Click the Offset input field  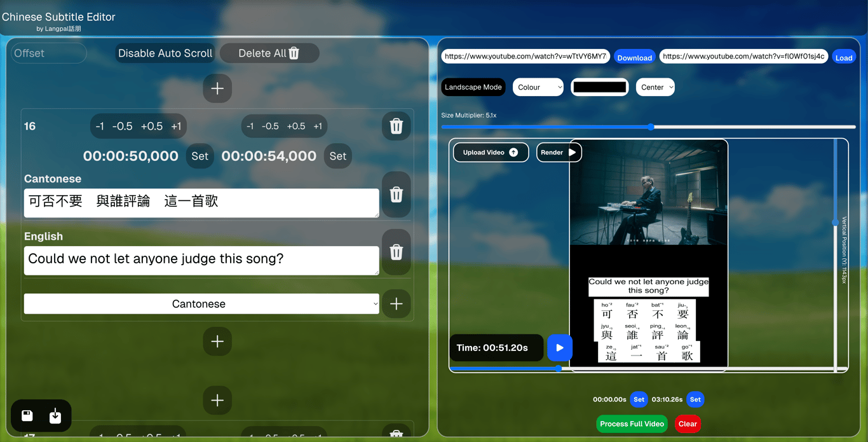click(49, 53)
